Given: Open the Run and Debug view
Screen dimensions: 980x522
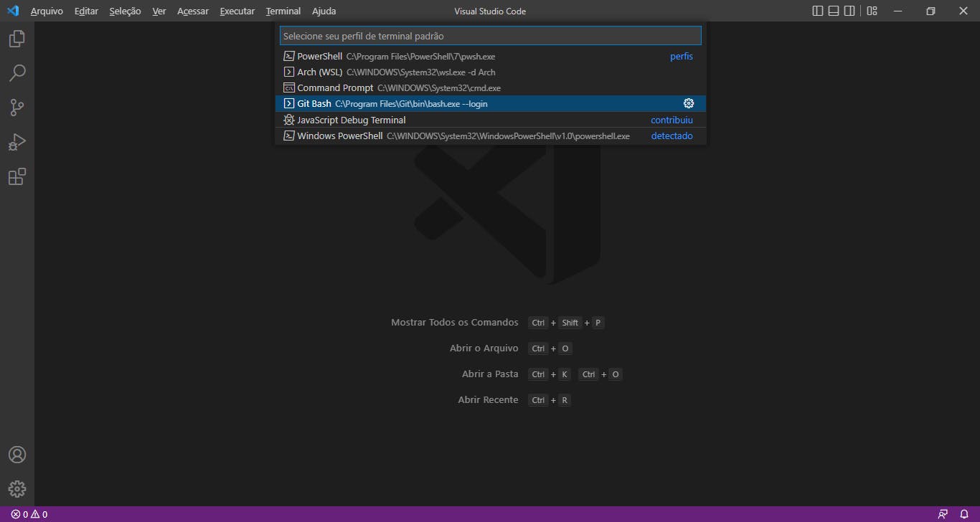Looking at the screenshot, I should [17, 142].
